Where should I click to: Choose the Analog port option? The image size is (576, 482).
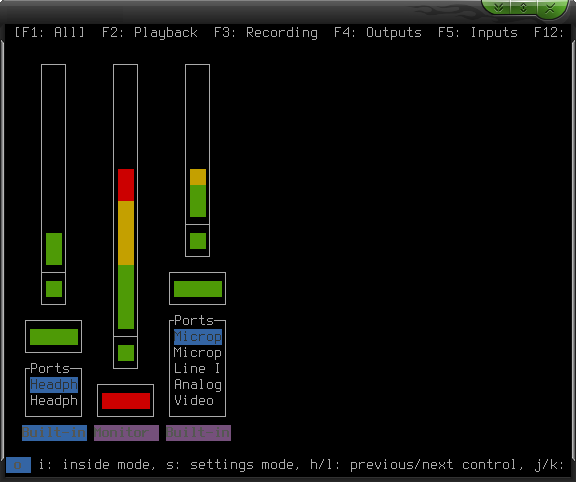pyautogui.click(x=198, y=385)
